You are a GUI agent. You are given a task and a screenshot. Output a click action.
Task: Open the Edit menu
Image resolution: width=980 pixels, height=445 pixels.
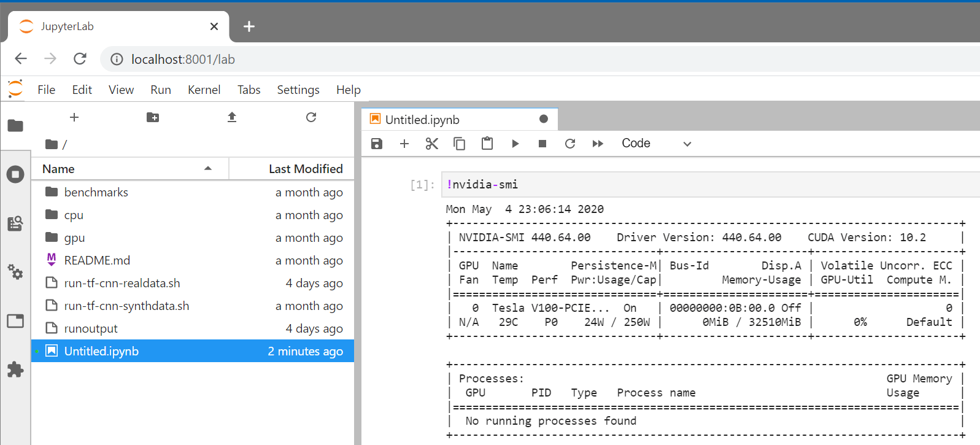tap(82, 90)
